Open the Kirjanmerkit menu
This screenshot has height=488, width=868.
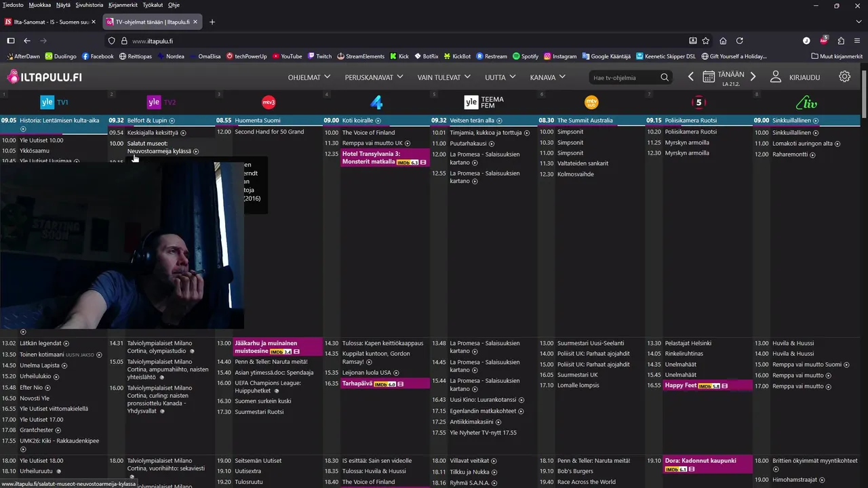click(x=123, y=5)
